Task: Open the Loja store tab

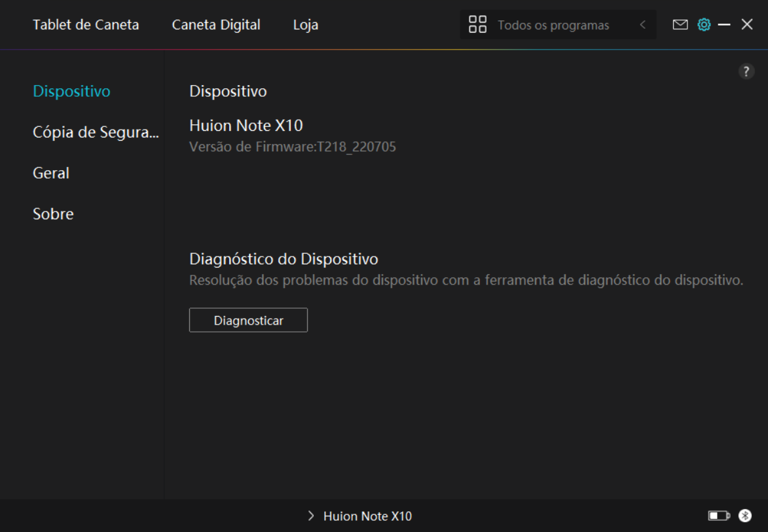Action: [x=306, y=25]
